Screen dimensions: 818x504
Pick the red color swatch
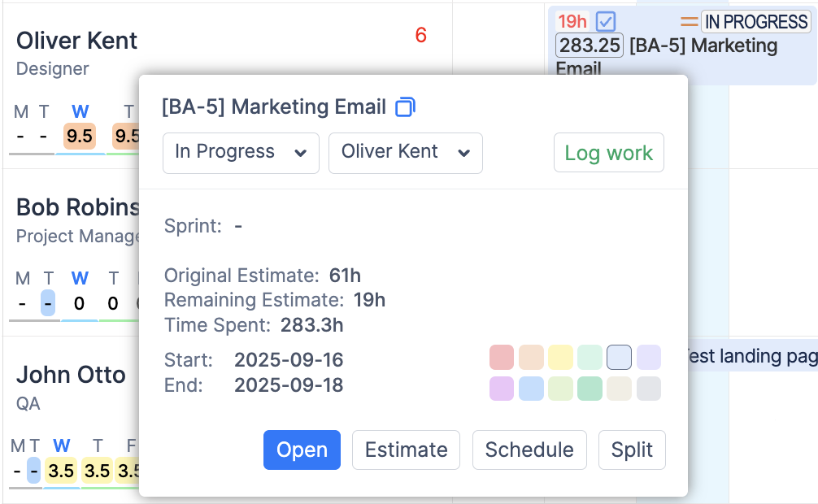click(502, 358)
